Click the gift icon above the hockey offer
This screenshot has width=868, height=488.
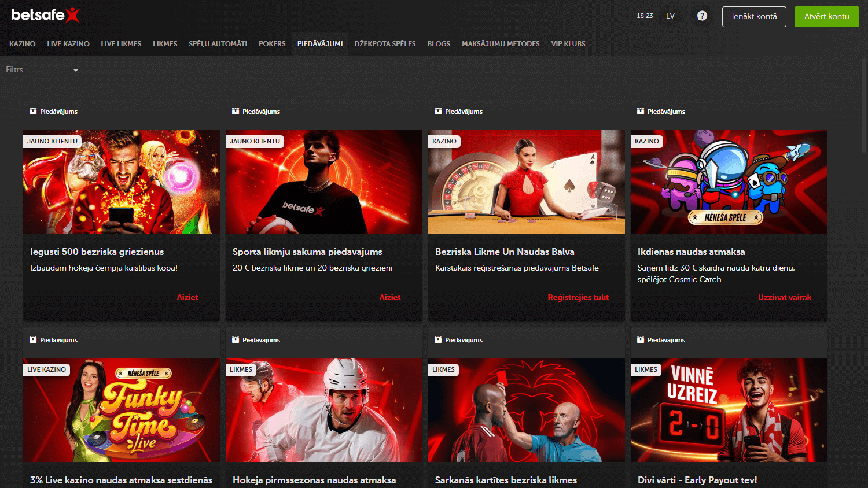(x=235, y=339)
